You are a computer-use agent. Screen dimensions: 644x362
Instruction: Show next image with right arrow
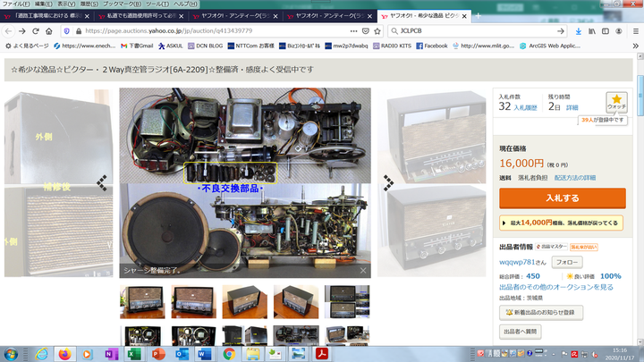coord(388,182)
